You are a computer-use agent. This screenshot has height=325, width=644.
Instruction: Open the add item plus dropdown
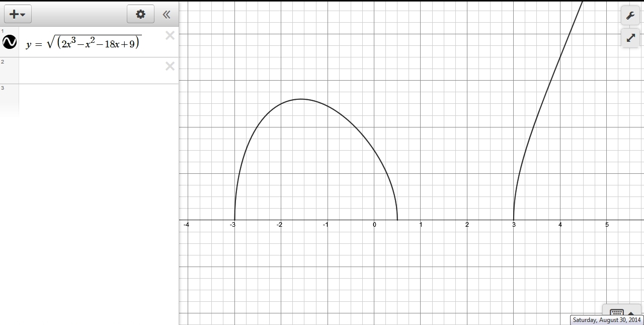pyautogui.click(x=18, y=14)
